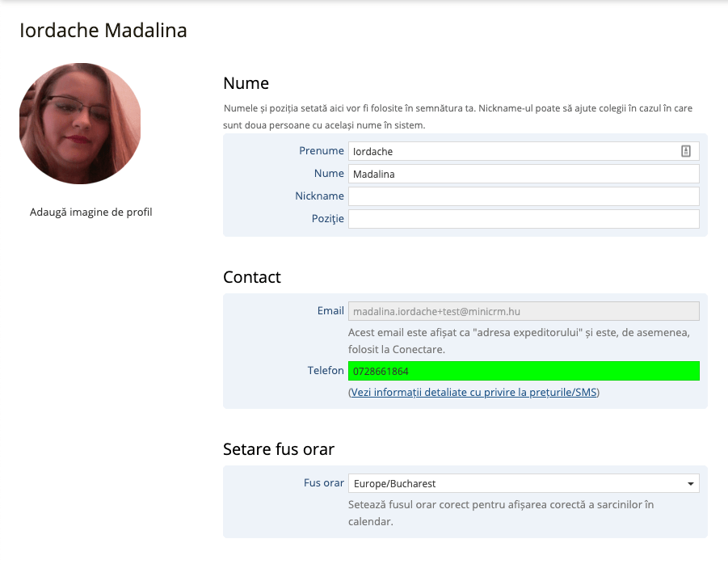728x564 pixels.
Task: Click the empty Nickname input field
Action: (x=524, y=196)
